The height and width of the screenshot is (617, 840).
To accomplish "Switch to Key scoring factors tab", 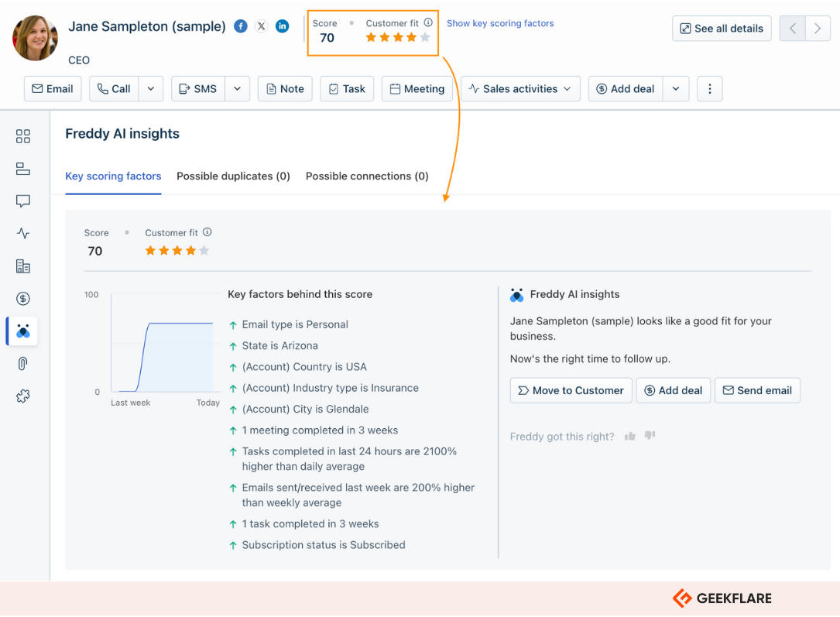I will tap(113, 177).
